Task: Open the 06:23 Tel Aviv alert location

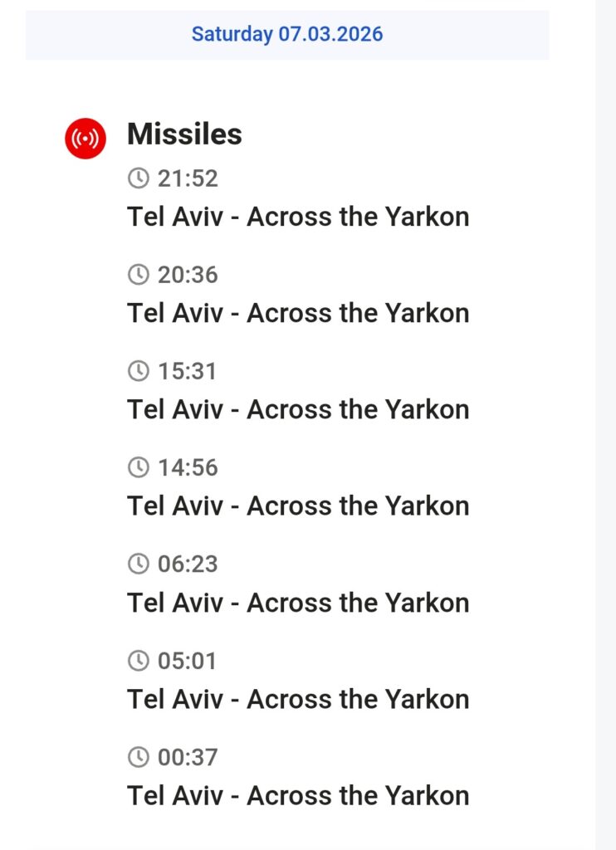Action: [298, 602]
